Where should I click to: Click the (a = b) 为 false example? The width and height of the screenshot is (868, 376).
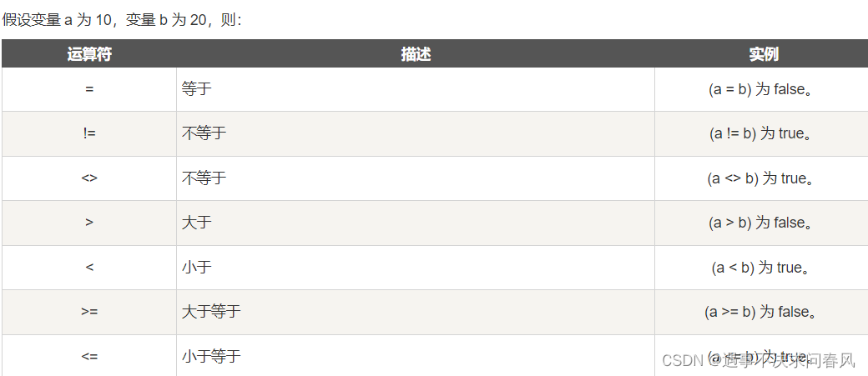click(761, 89)
